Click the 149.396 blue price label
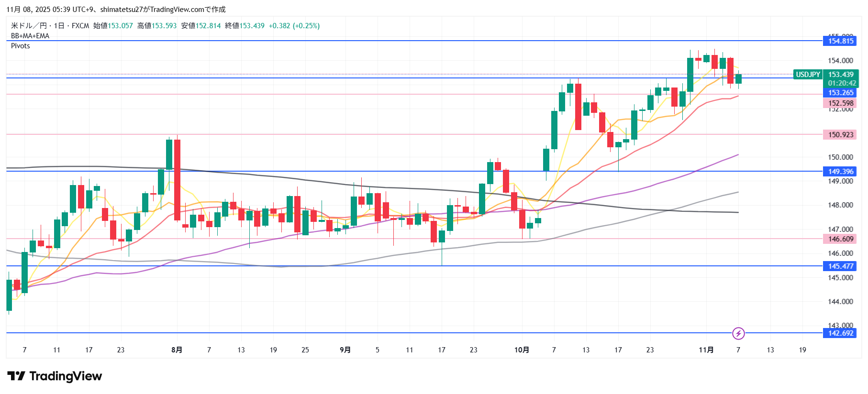 [840, 172]
